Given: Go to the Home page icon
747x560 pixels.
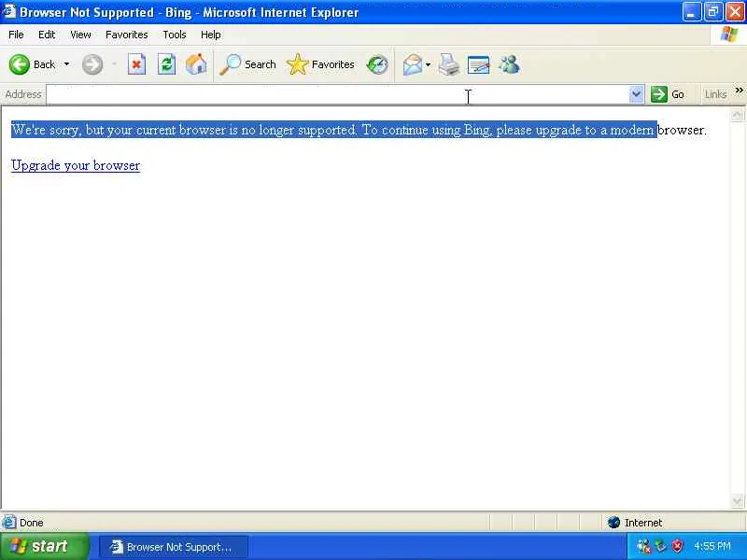Looking at the screenshot, I should pos(196,64).
